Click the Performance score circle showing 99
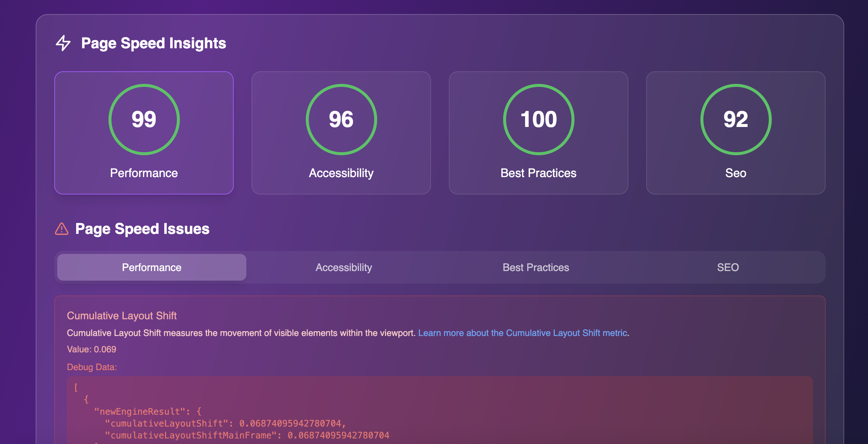Viewport: 868px width, 444px height. [144, 119]
